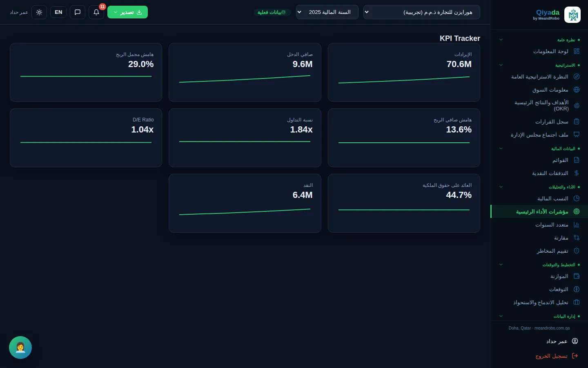This screenshot has height=368, width=588.
Task: Open the chat messages icon
Action: coord(78,12)
